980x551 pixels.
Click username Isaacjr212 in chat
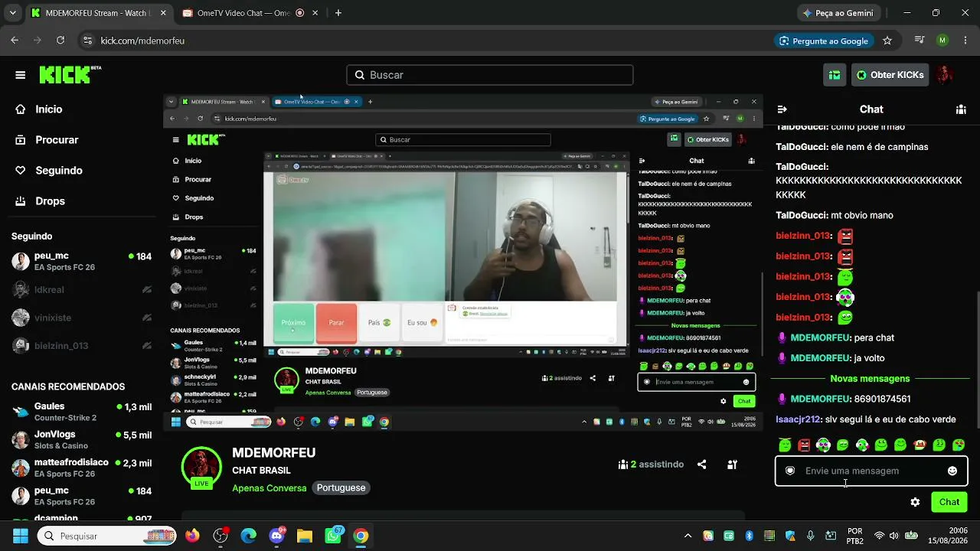click(x=798, y=419)
